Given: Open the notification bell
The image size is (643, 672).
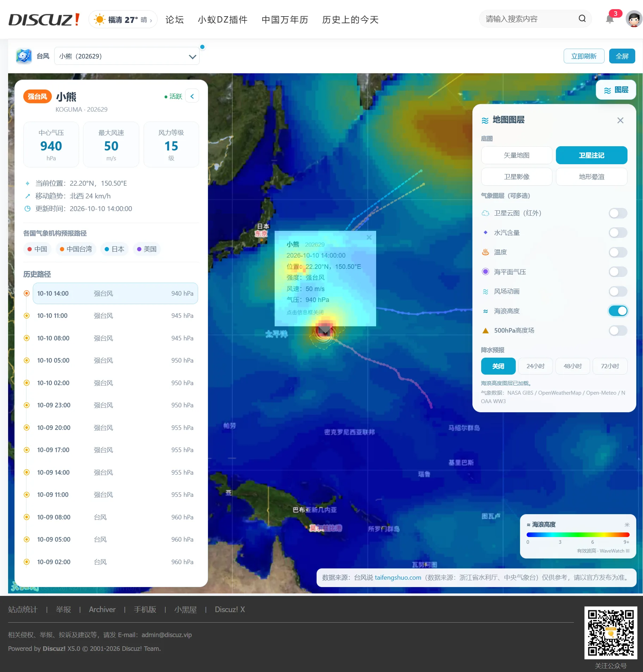Looking at the screenshot, I should point(610,19).
